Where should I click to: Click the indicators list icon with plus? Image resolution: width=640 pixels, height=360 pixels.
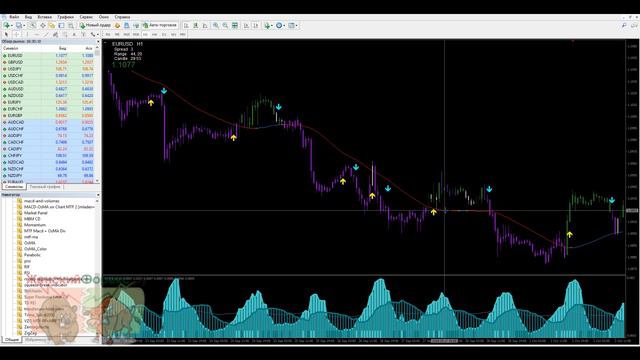coord(267,25)
